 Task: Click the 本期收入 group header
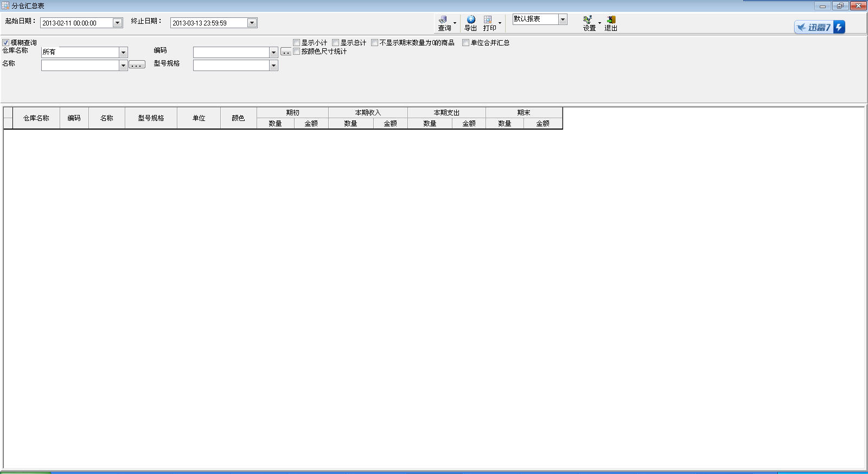click(x=368, y=112)
